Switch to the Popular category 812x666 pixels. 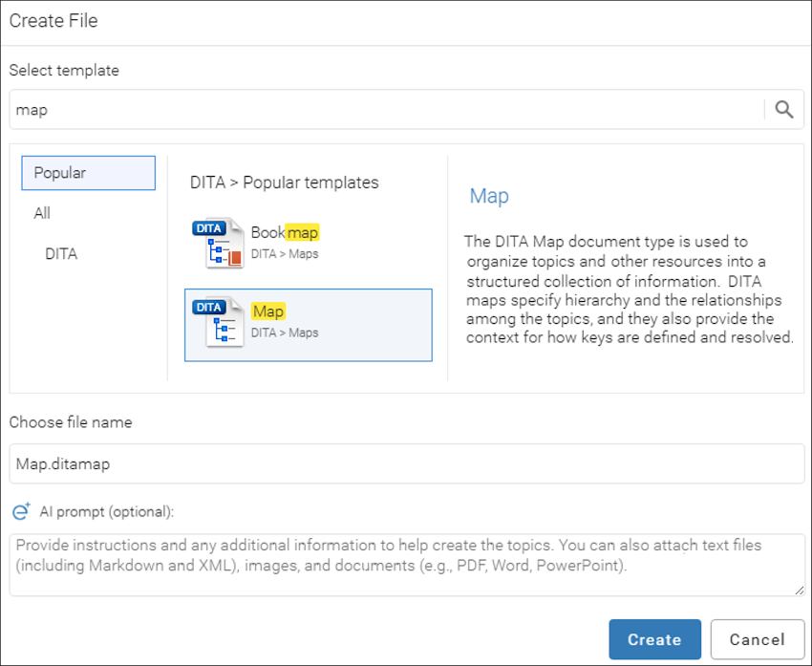tap(88, 173)
